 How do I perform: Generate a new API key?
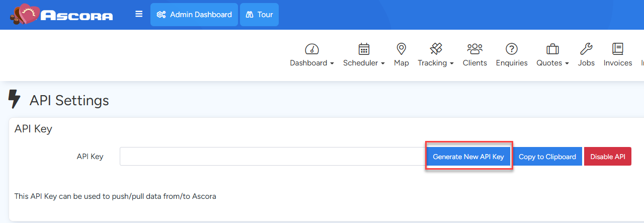(x=468, y=157)
